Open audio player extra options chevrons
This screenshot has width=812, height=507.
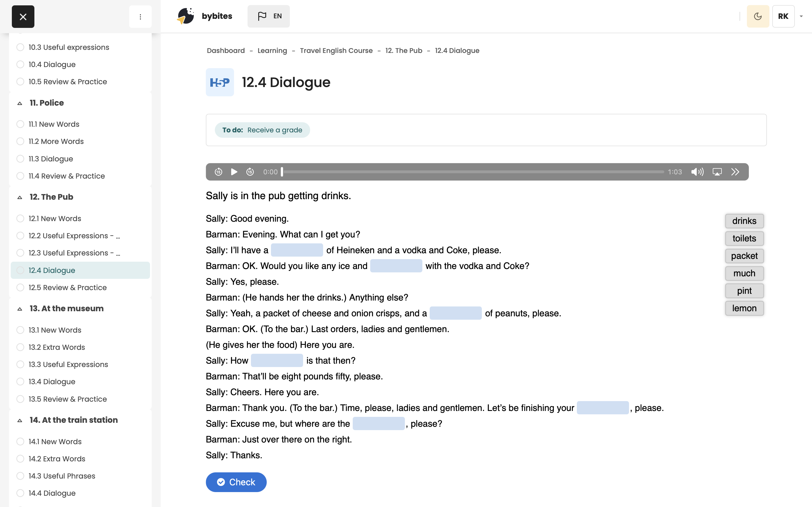tap(735, 172)
